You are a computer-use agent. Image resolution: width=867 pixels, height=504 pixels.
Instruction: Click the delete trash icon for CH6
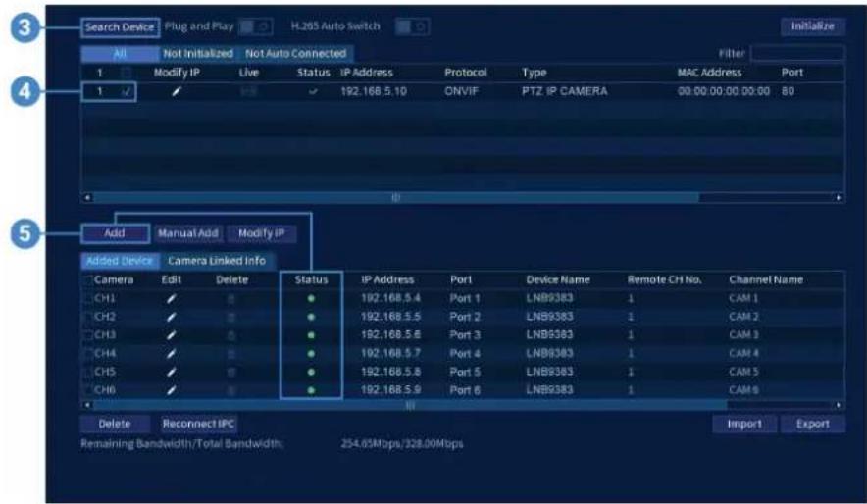pyautogui.click(x=231, y=390)
